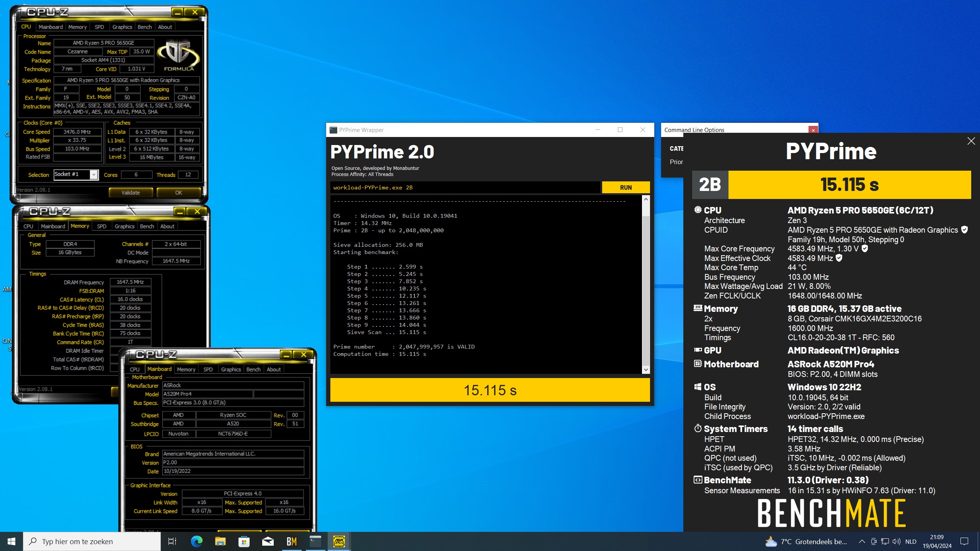The height and width of the screenshot is (551, 980).
Task: Click the taskbar search box
Action: [92, 541]
